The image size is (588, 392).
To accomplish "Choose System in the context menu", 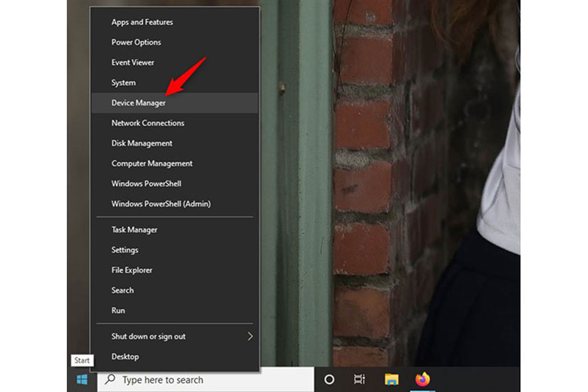I will [124, 83].
